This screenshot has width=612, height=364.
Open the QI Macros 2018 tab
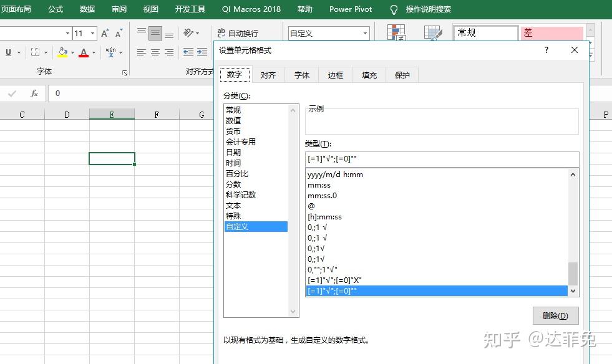tap(251, 9)
